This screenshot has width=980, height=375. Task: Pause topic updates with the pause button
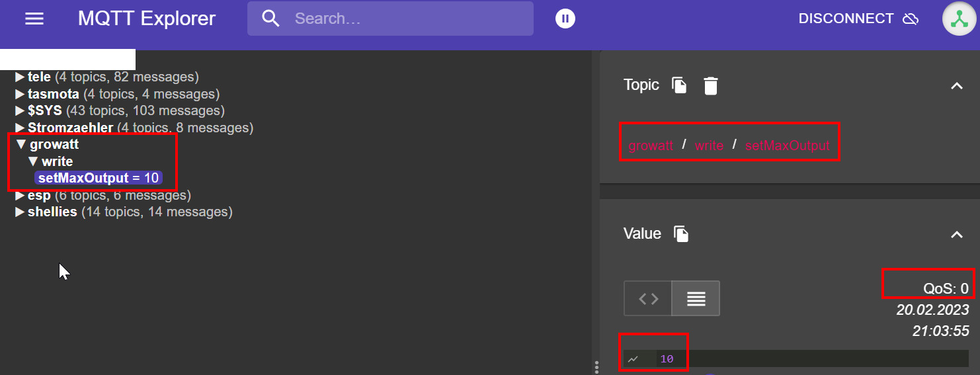[565, 19]
